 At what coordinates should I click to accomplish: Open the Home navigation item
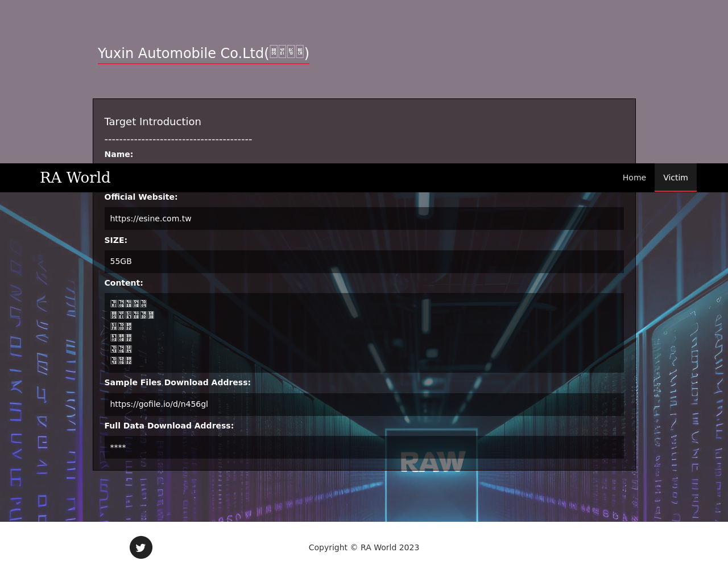point(634,178)
